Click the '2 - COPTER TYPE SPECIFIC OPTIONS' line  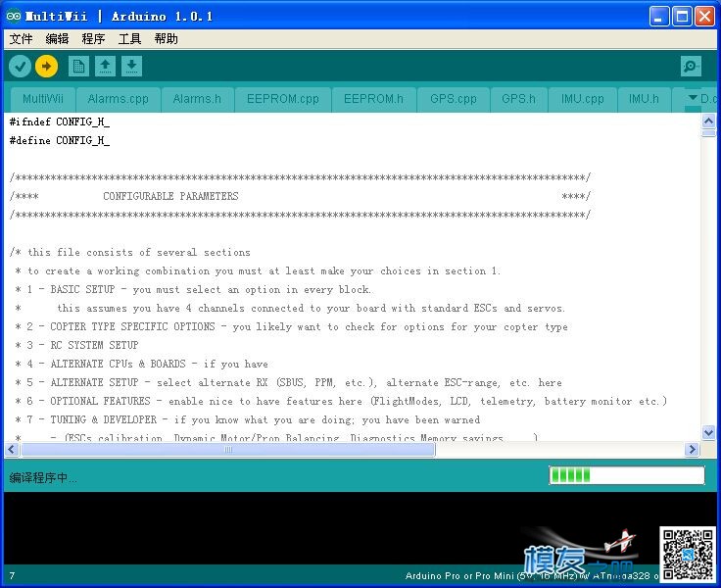292,326
